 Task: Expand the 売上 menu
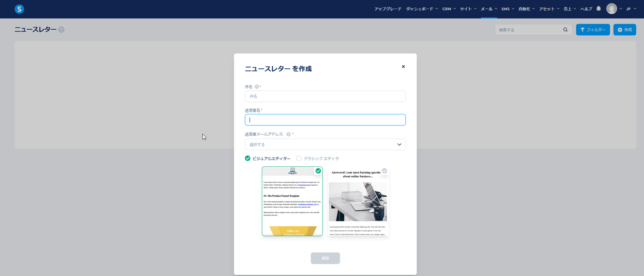click(570, 9)
